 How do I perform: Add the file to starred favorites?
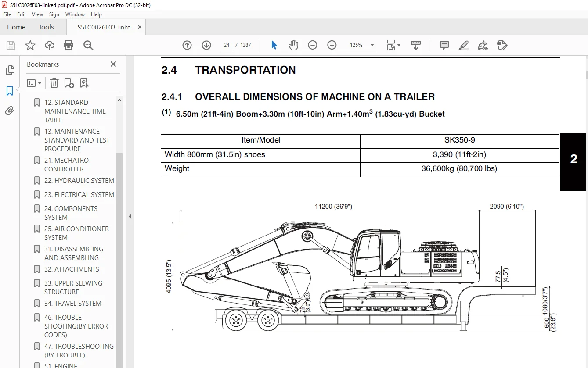pos(30,45)
